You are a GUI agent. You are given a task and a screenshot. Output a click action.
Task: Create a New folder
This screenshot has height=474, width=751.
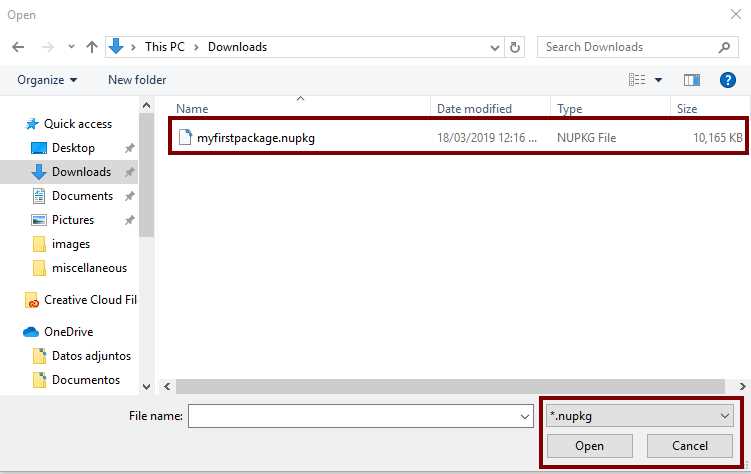click(137, 80)
